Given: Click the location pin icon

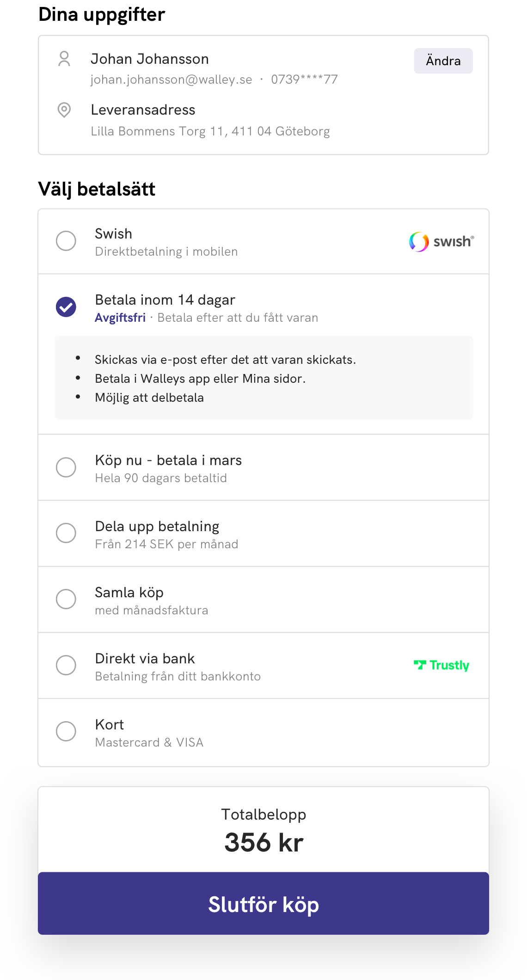Looking at the screenshot, I should click(x=64, y=110).
